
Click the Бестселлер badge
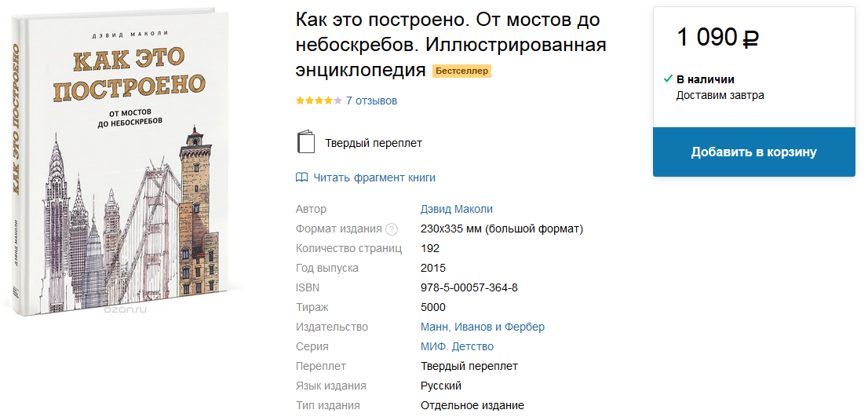461,71
